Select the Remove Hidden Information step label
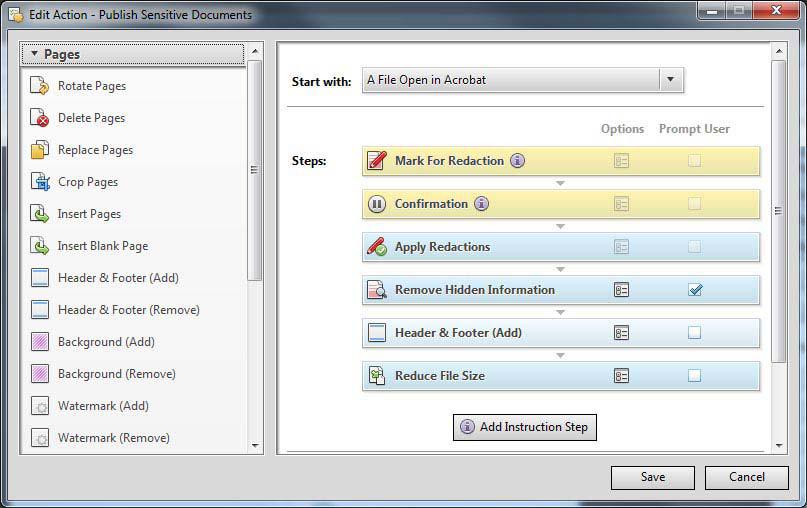Screen dimensions: 807x508 coord(475,290)
